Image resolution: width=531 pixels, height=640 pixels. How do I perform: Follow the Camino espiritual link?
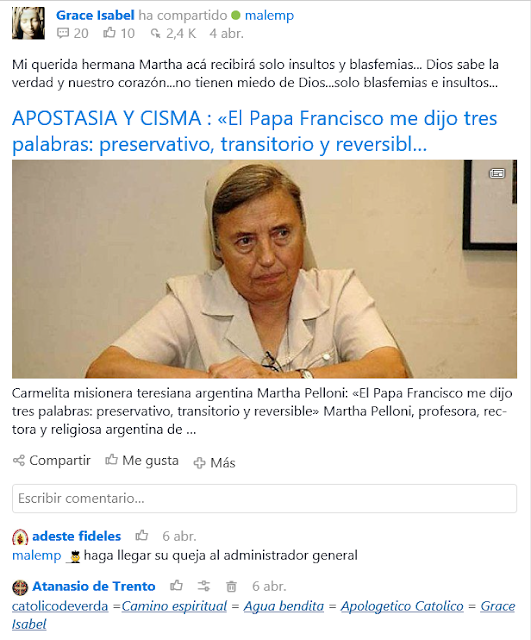174,606
